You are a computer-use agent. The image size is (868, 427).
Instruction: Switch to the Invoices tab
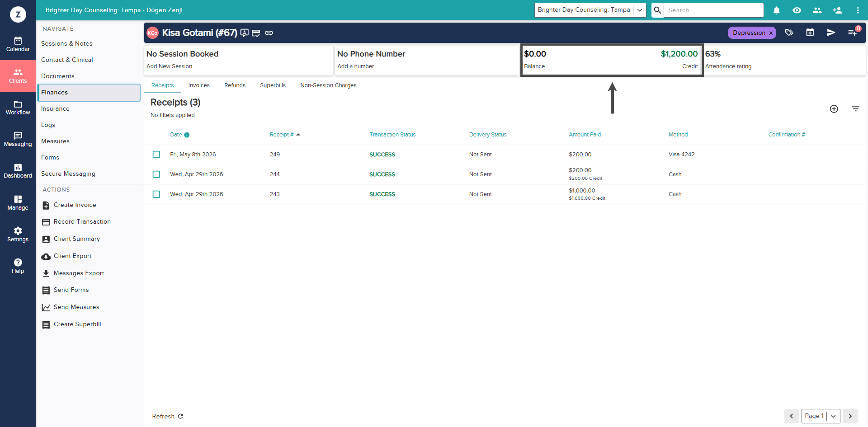pyautogui.click(x=199, y=85)
